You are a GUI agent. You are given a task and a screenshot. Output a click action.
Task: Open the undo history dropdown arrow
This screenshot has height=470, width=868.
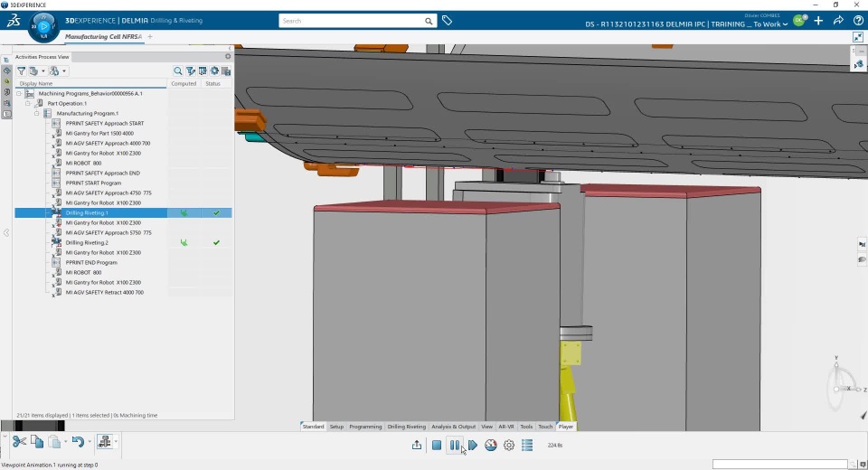(x=90, y=442)
